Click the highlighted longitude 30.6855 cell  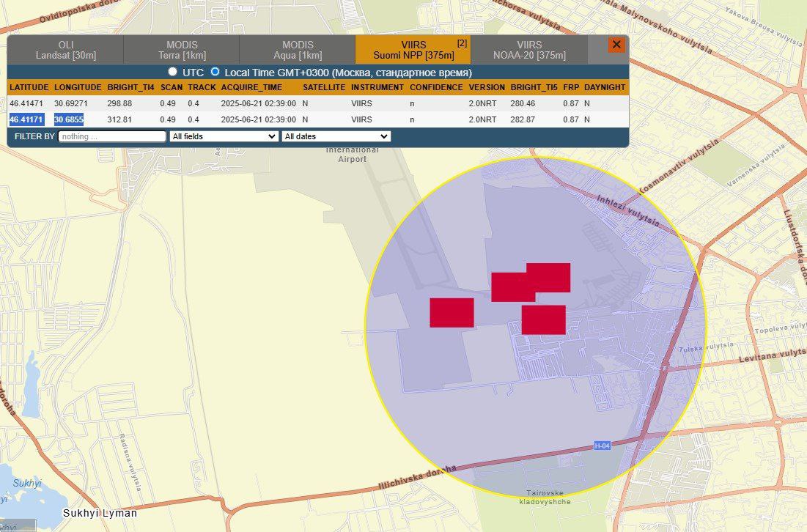69,119
